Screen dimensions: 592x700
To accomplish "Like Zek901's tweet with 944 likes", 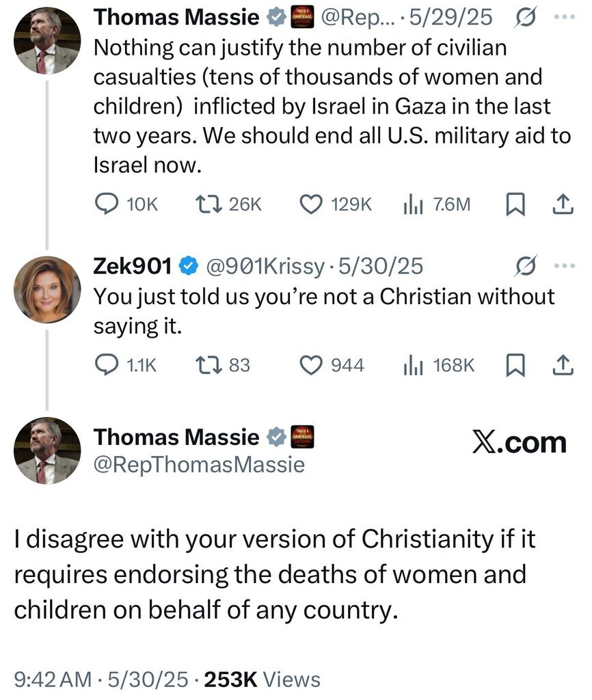I will pos(312,365).
